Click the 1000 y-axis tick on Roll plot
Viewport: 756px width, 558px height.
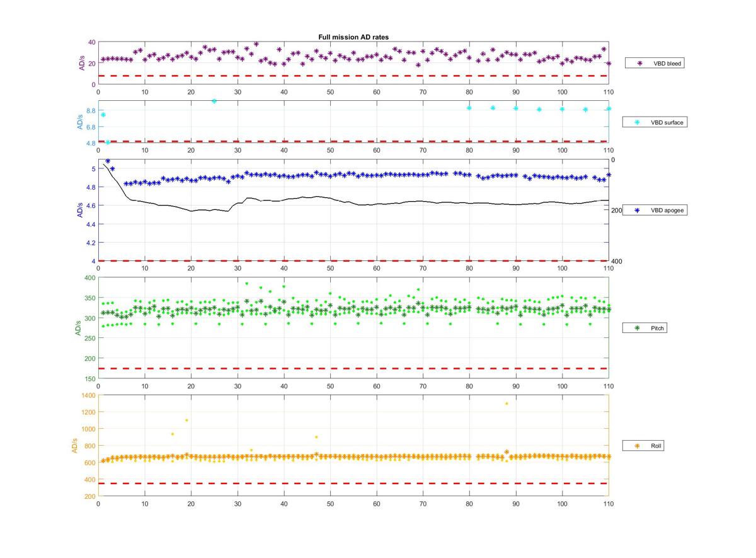tap(88, 429)
